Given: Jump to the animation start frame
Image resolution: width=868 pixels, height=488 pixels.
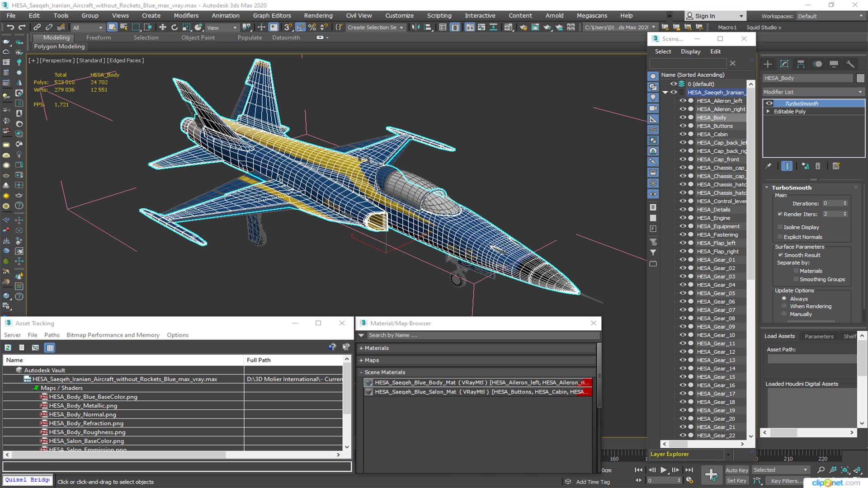Looking at the screenshot, I should (638, 470).
